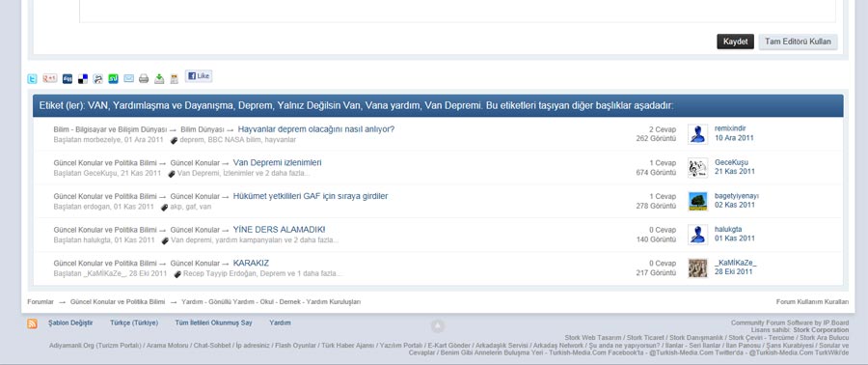
Task: Go to last post dated 02 Kas 2011
Action: (735, 205)
